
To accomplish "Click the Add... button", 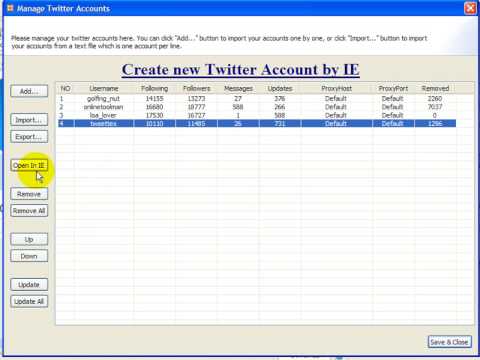I will pyautogui.click(x=29, y=91).
